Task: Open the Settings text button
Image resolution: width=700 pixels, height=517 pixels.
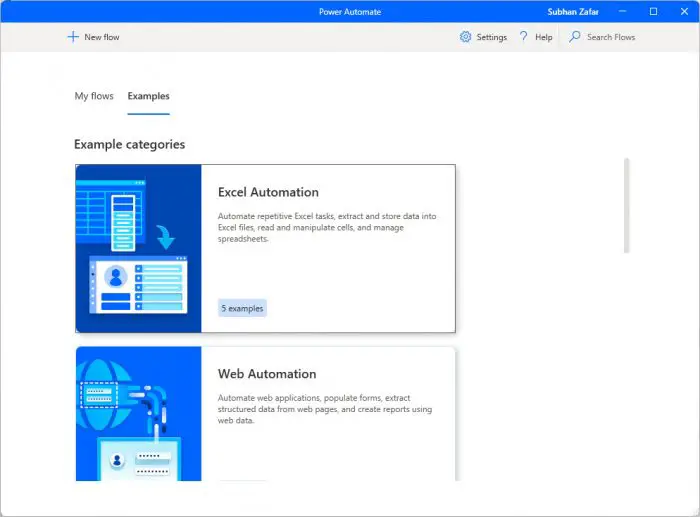Action: click(492, 37)
